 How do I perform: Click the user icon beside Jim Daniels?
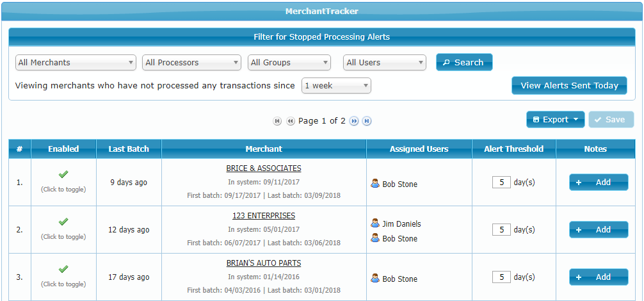pos(375,224)
